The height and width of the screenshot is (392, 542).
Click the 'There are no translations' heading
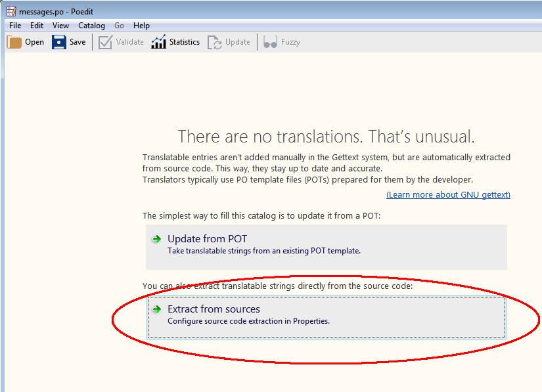click(326, 137)
